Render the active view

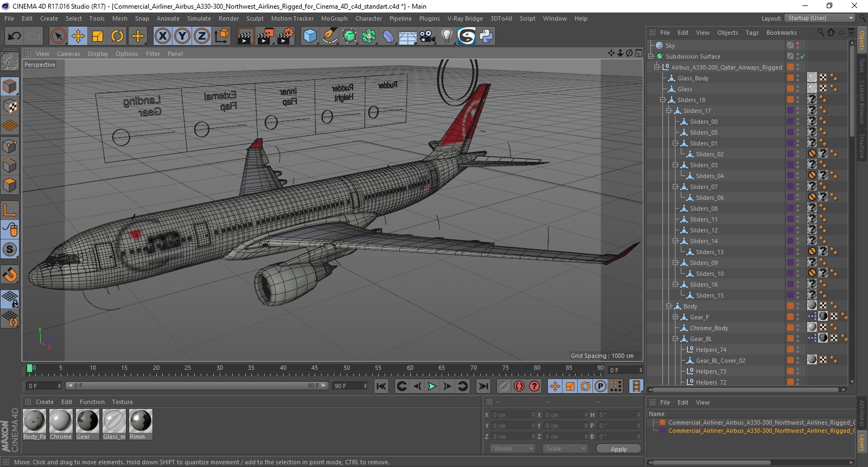pyautogui.click(x=246, y=36)
